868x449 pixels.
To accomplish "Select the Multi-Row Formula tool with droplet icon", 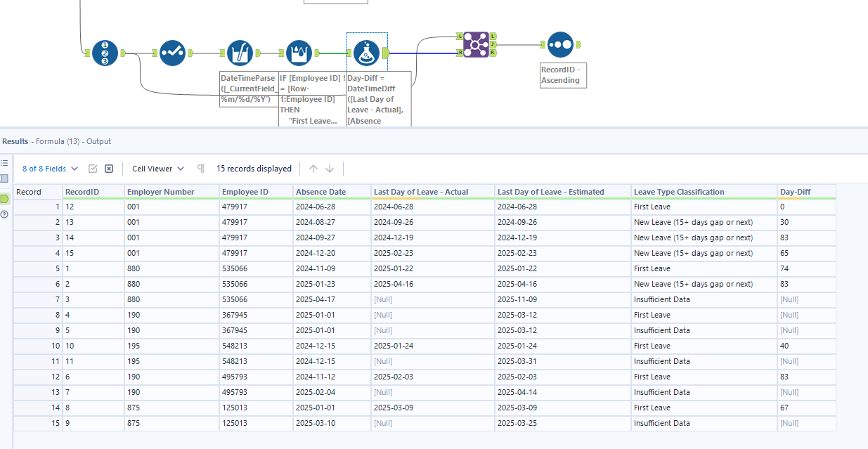I will (299, 53).
